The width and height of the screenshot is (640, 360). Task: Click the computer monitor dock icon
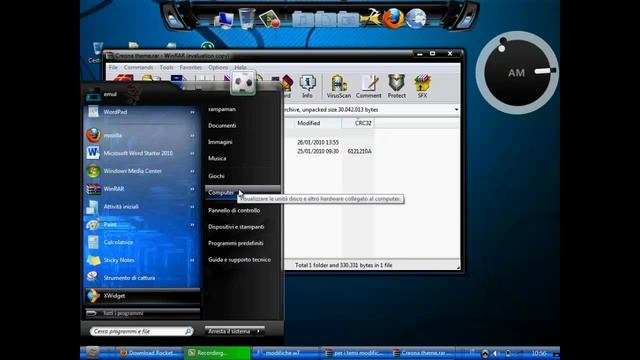point(224,20)
